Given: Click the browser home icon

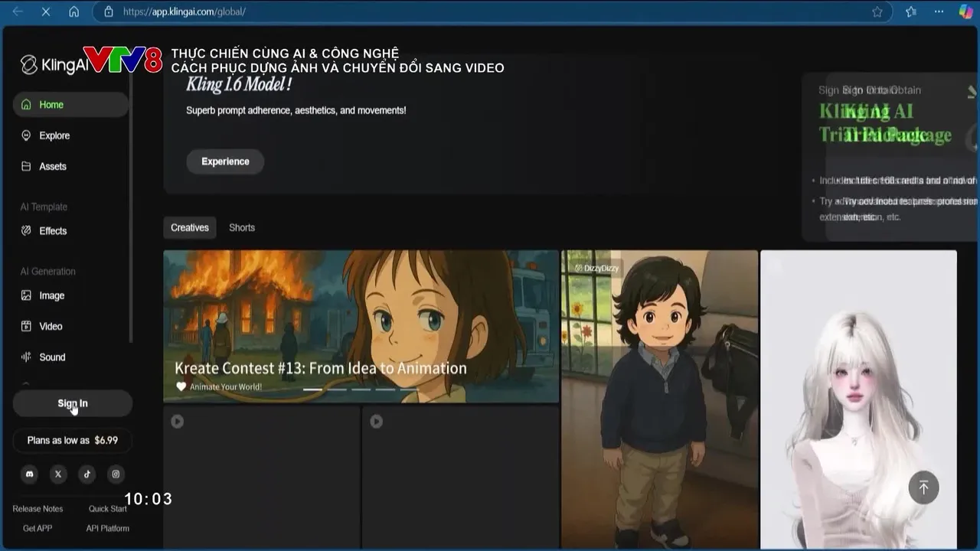Looking at the screenshot, I should click(73, 11).
